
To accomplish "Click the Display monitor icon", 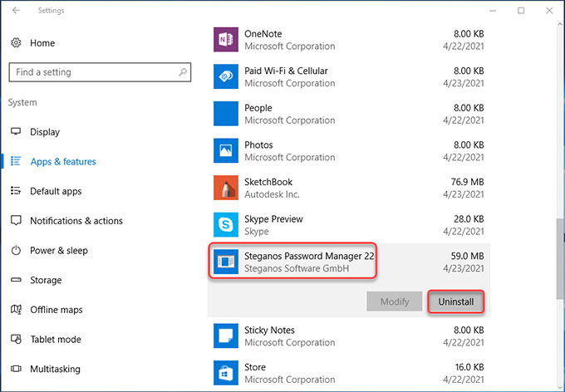I will tap(16, 131).
